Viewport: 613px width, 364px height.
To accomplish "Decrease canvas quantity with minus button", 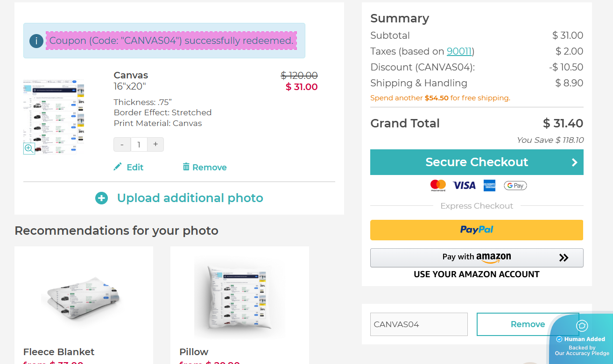I will pyautogui.click(x=122, y=145).
